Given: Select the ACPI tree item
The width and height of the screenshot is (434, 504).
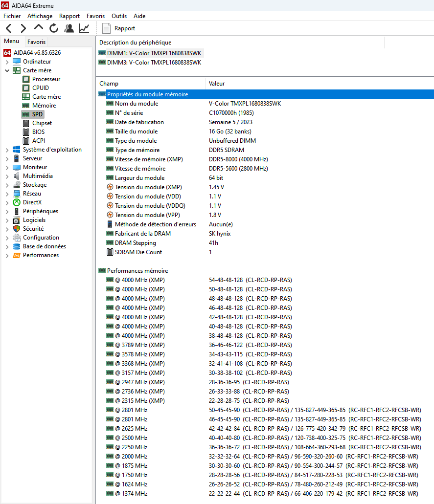Looking at the screenshot, I should (39, 140).
